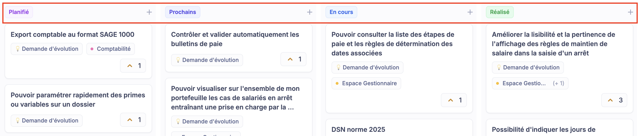
Task: Upvote the Pouvoir consulter la liste des étapes card
Action: [454, 100]
